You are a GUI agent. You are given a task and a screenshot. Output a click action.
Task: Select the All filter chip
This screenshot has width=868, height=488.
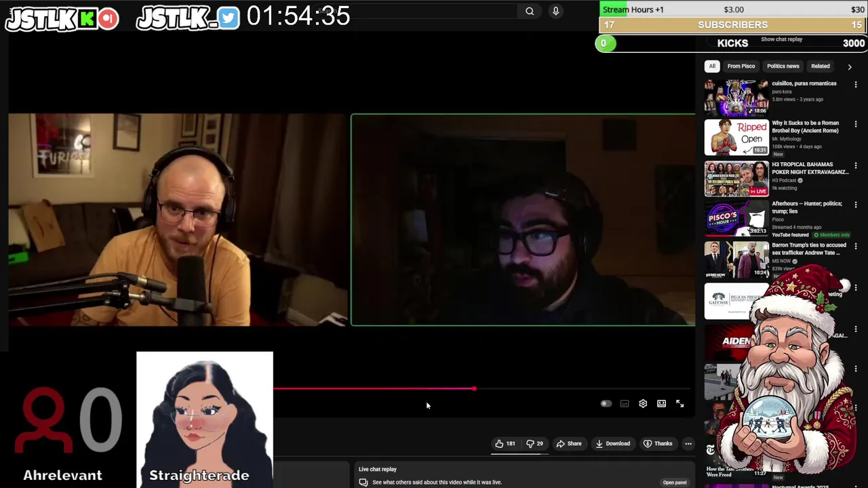point(712,66)
